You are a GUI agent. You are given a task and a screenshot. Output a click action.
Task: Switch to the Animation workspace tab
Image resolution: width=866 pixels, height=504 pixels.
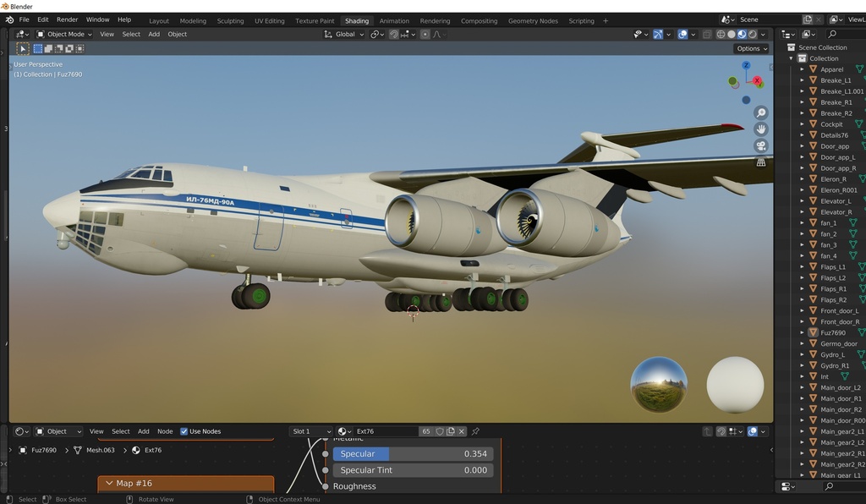point(394,20)
